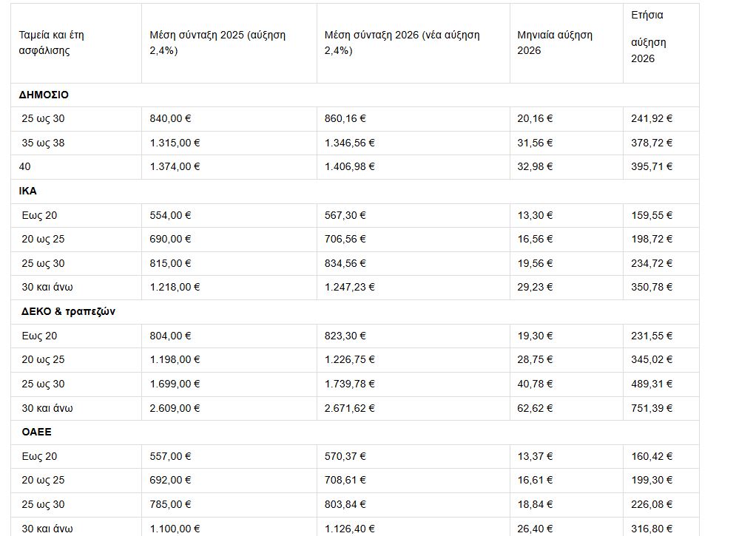Click the 'Μέση σύνταξη 2025' column header
The height and width of the screenshot is (536, 756).
pos(217,43)
